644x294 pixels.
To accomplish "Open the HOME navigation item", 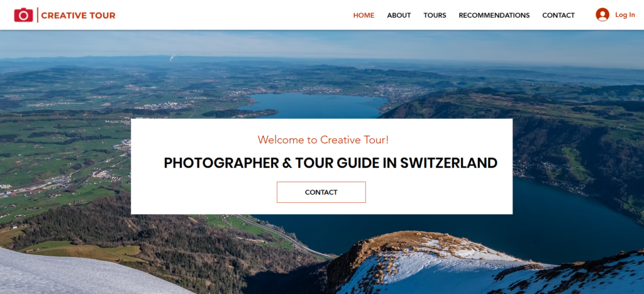I will pyautogui.click(x=364, y=15).
